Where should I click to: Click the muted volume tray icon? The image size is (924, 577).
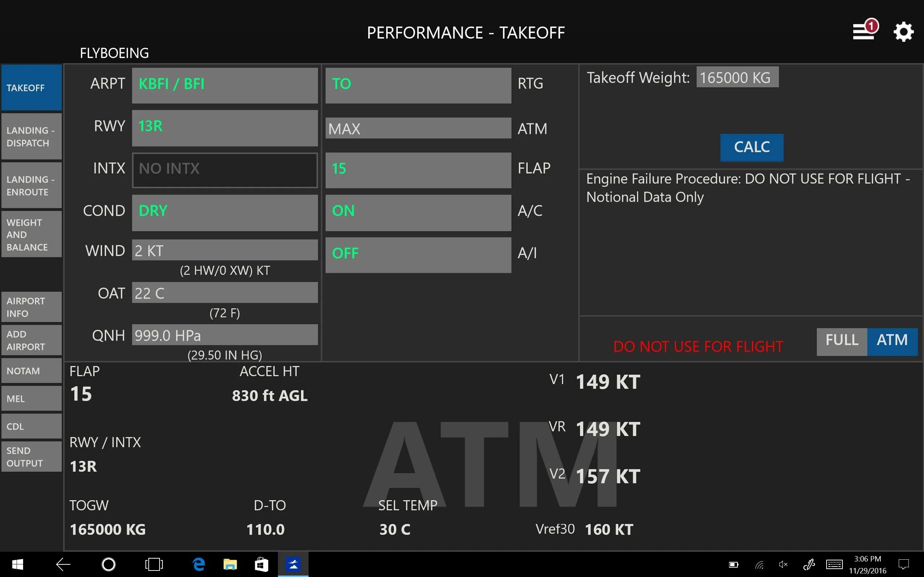click(783, 564)
